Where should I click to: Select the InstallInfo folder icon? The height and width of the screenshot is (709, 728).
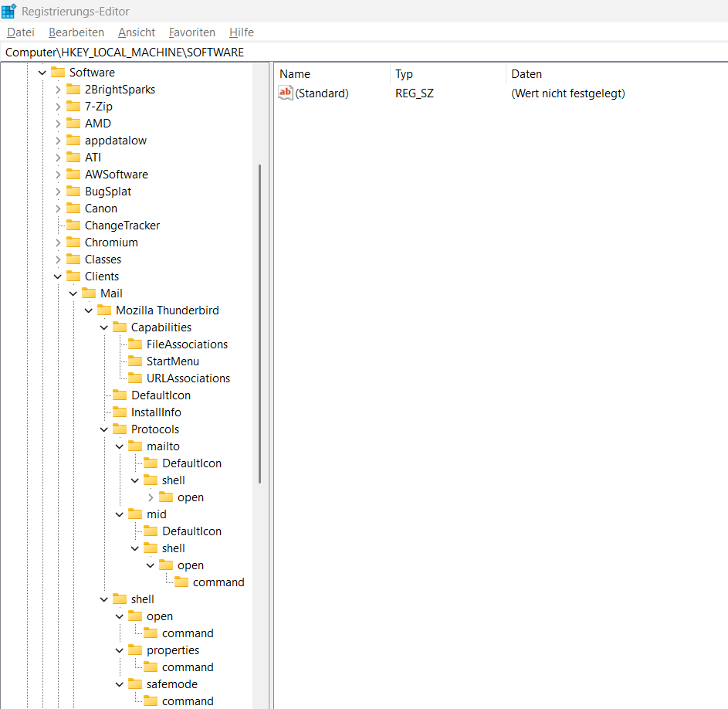pyautogui.click(x=120, y=412)
